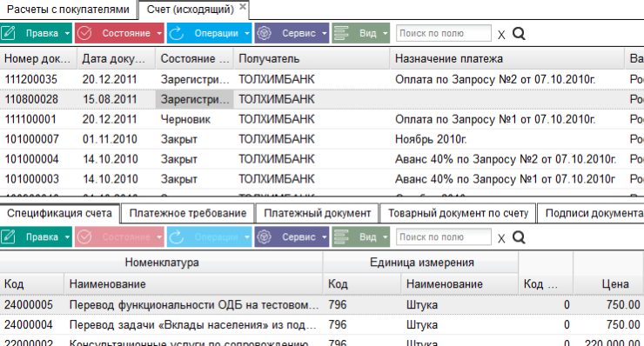Select draft row 111100001
644x346 pixels.
click(322, 119)
